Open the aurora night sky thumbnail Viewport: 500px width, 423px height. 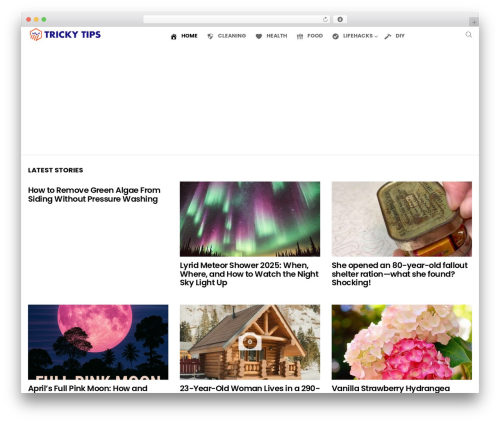tap(250, 219)
